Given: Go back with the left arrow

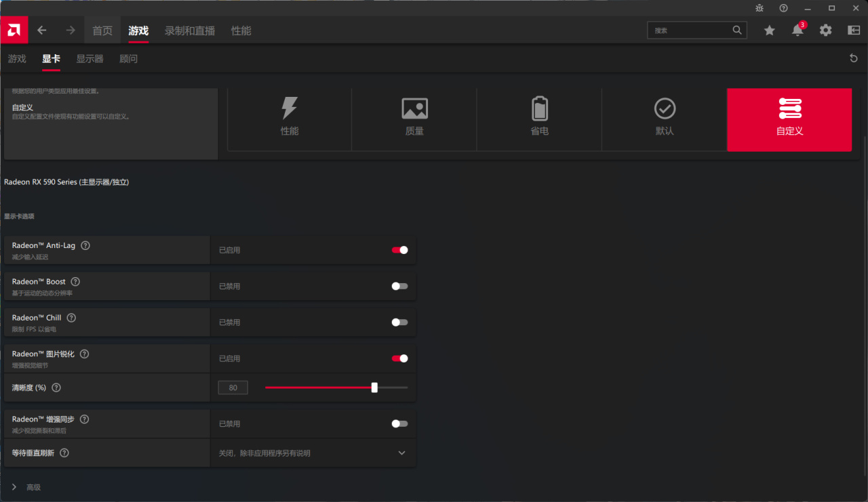Looking at the screenshot, I should [x=42, y=30].
